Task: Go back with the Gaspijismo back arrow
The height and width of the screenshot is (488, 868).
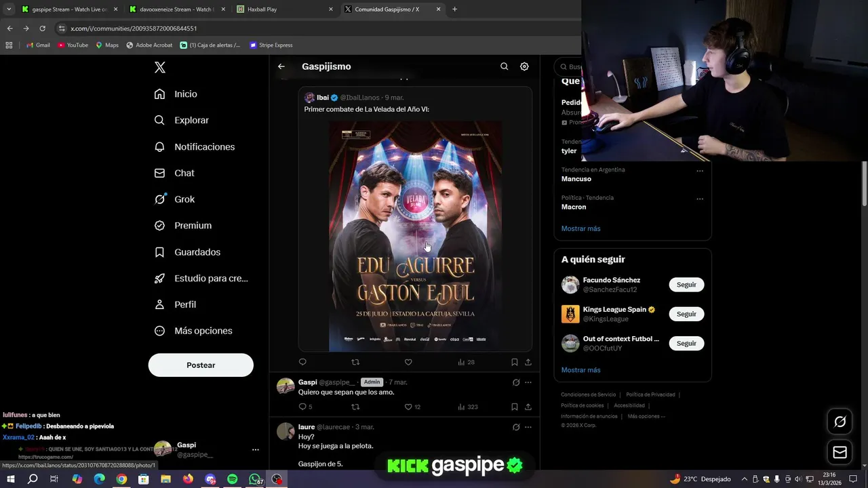Action: pos(281,66)
